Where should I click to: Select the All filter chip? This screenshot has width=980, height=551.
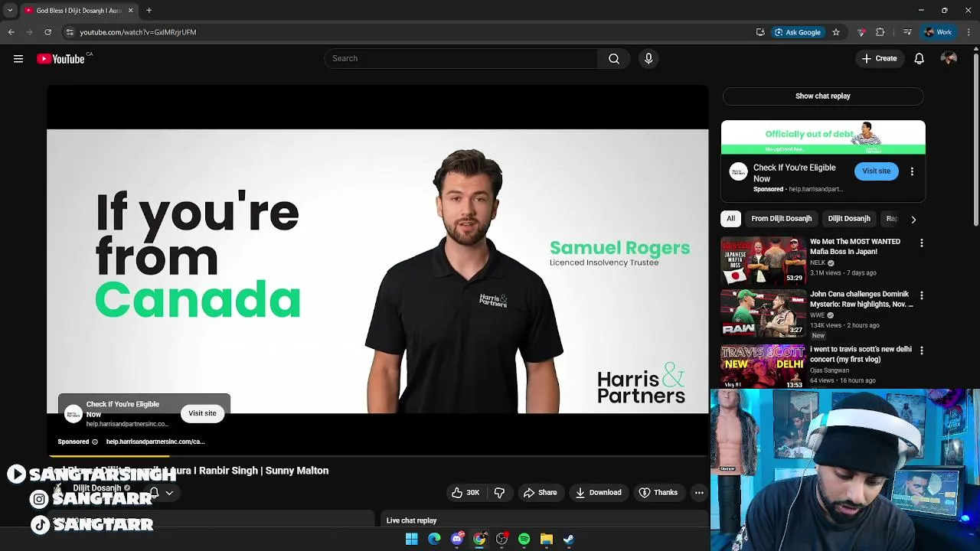click(730, 219)
